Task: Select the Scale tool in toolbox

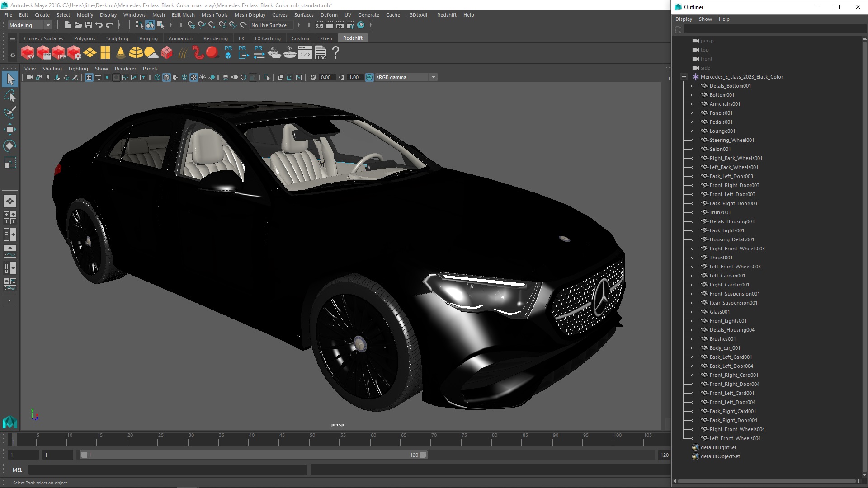Action: [10, 163]
